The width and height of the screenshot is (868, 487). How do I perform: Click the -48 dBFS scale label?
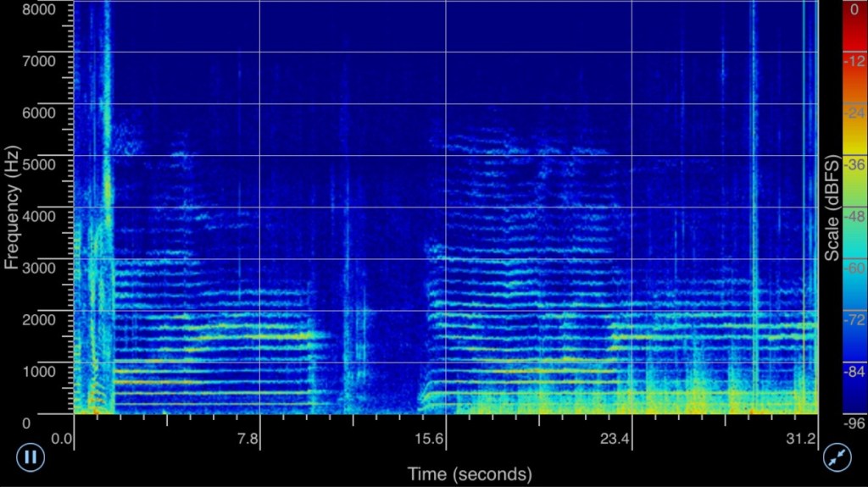(x=854, y=216)
